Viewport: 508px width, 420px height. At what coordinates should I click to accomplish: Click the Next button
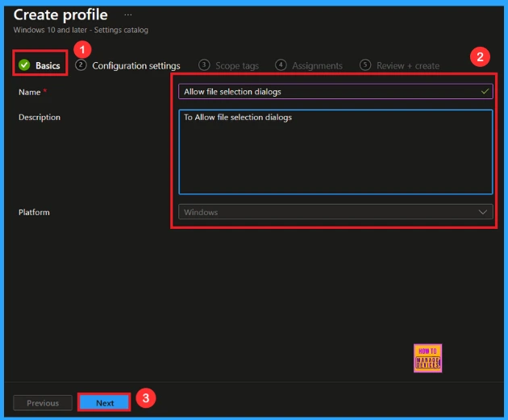105,403
